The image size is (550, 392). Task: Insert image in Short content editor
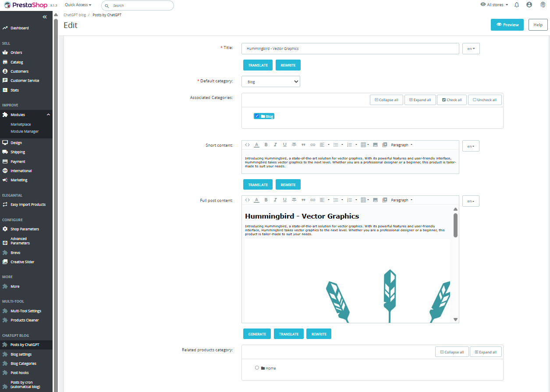tap(375, 145)
